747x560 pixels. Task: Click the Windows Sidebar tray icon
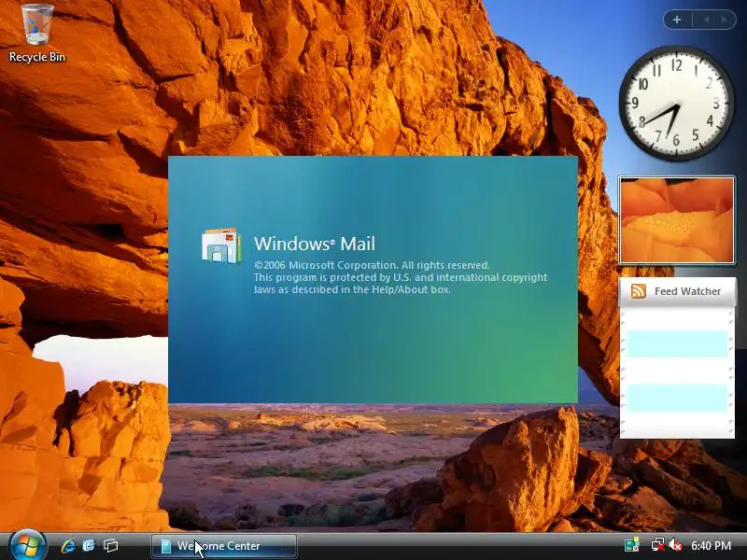point(632,545)
